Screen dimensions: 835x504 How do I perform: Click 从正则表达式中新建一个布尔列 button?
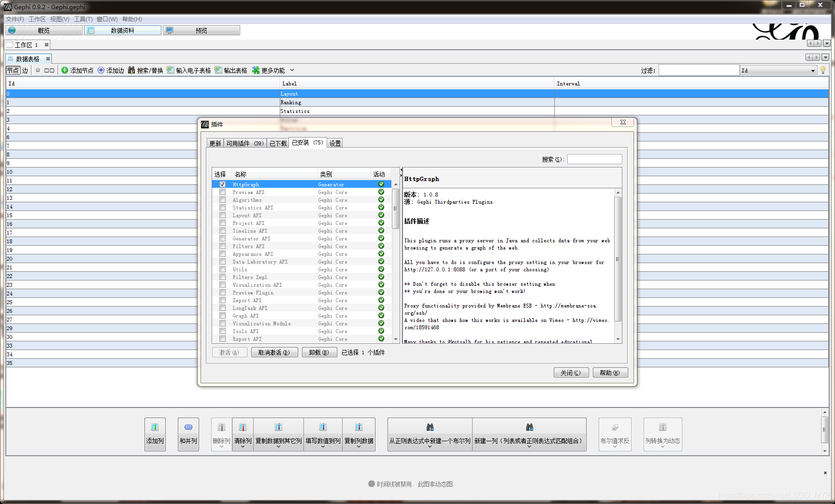click(x=430, y=434)
